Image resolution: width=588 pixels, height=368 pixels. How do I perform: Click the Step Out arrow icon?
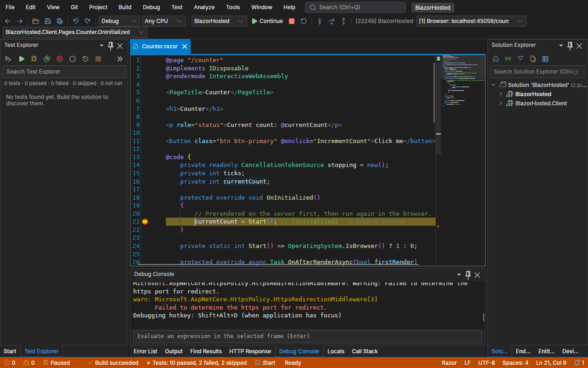(344, 21)
